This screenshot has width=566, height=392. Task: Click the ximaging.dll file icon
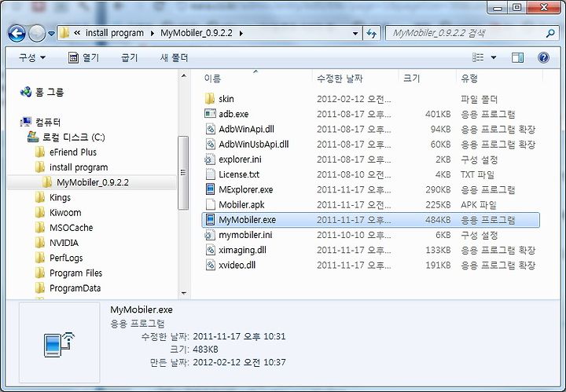tap(210, 250)
